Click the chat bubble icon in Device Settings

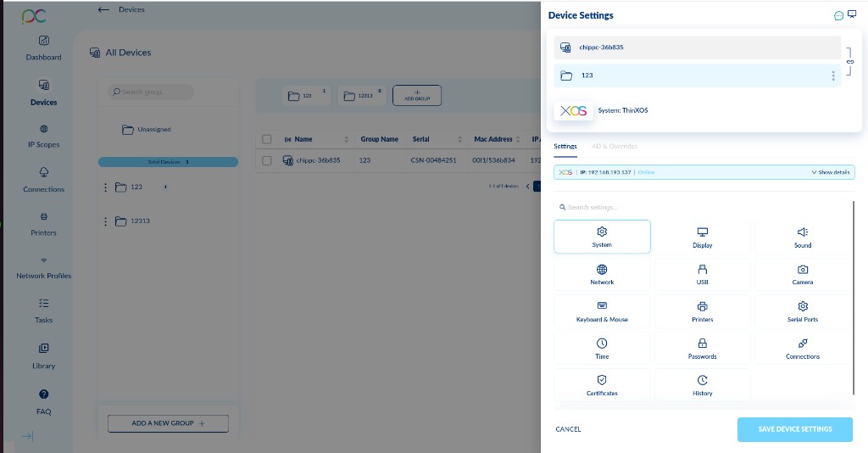[838, 15]
